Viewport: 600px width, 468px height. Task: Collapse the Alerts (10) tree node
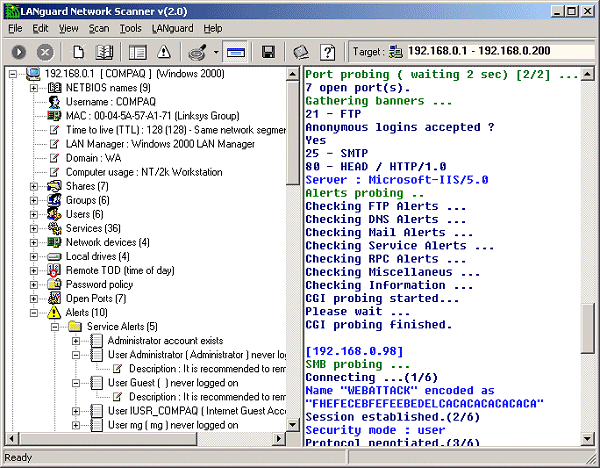click(x=35, y=313)
